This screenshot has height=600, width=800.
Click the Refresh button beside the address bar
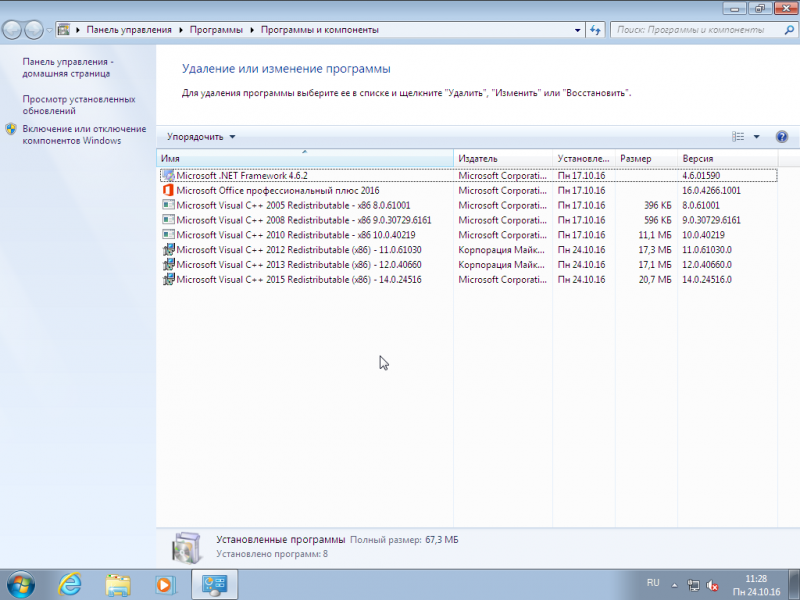[x=595, y=30]
